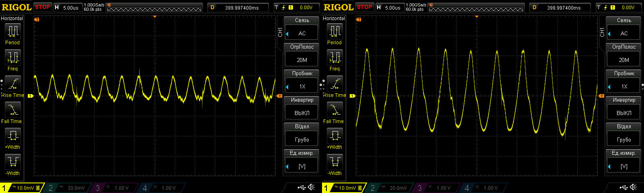Click the 5.00us horizontal timebase on right screen
Screen dimensions: 644x193
(390, 8)
